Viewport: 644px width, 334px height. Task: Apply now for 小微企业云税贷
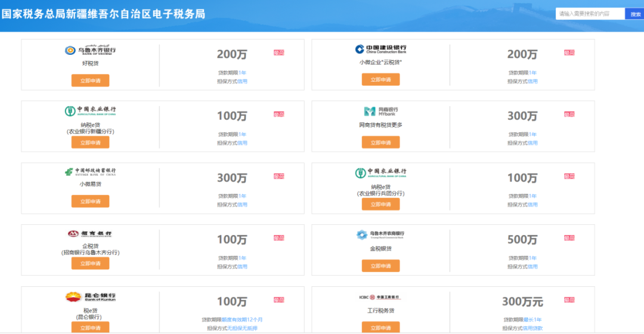(380, 79)
